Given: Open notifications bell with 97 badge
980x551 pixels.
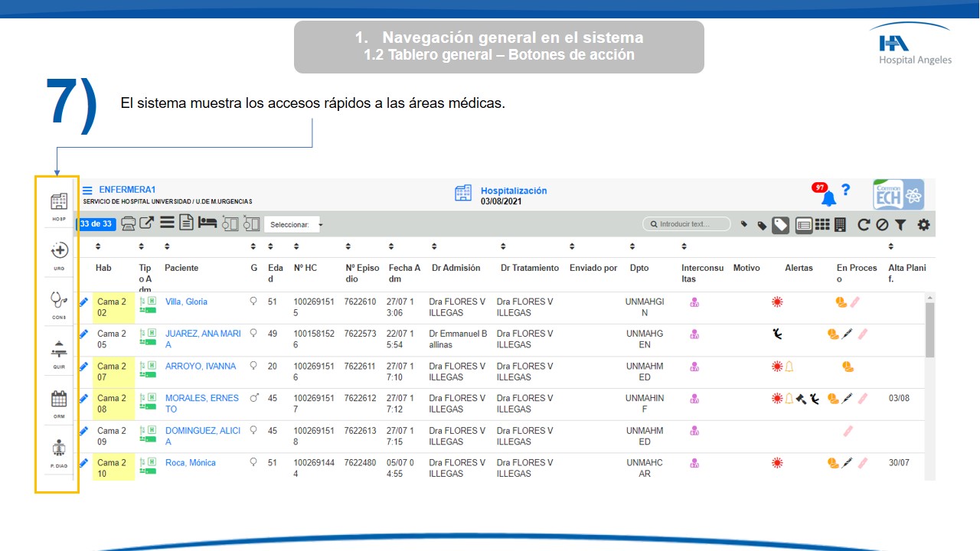Looking at the screenshot, I should point(828,197).
